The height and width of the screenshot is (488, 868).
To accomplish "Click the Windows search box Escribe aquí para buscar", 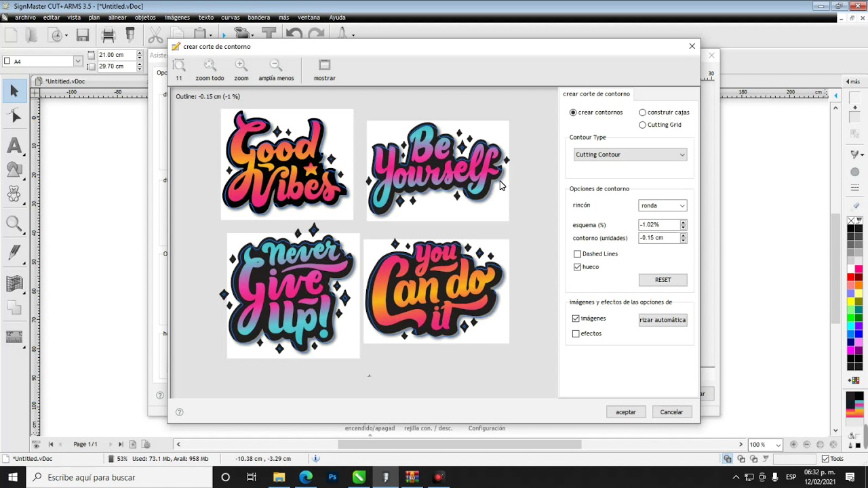I will click(119, 477).
